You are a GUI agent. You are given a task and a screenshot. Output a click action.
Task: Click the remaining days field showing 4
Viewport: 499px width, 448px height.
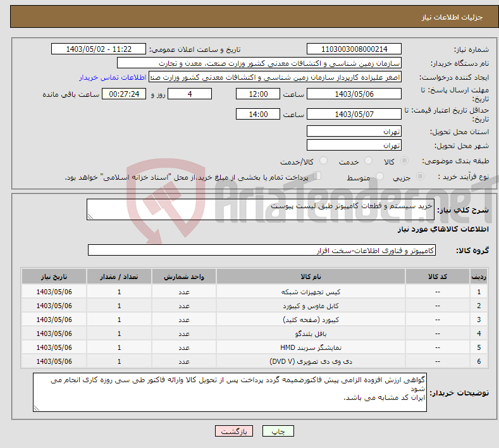coord(190,94)
